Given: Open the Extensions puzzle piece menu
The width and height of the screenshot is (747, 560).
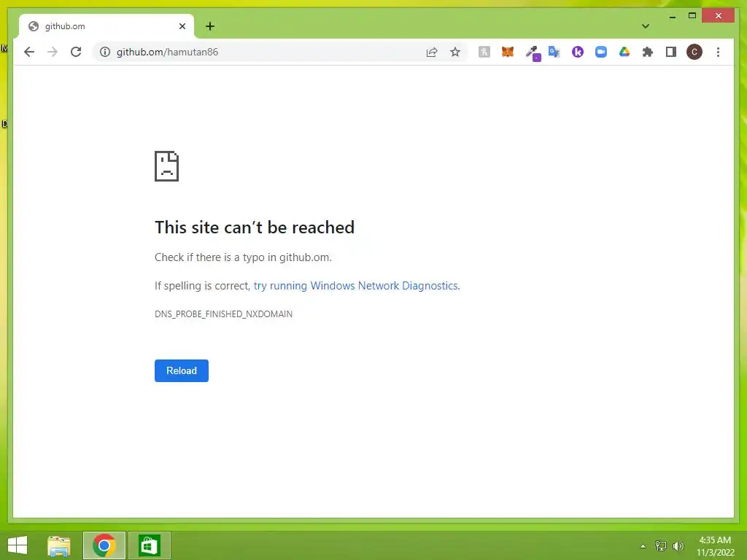Looking at the screenshot, I should (648, 52).
